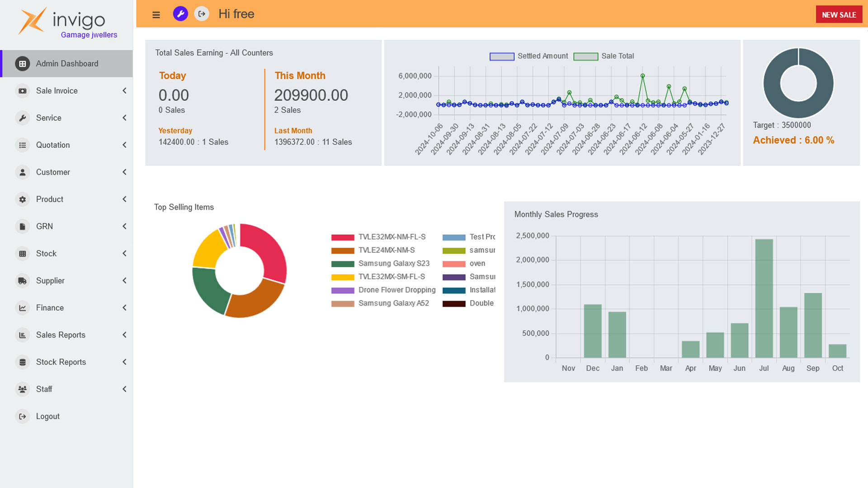Image resolution: width=868 pixels, height=488 pixels.
Task: Toggle the oven legend entry
Action: point(464,264)
